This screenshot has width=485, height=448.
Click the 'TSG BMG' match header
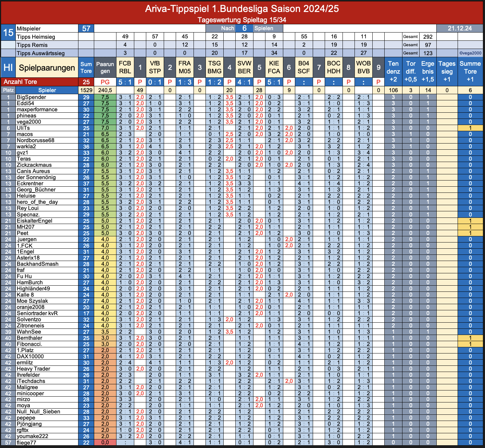(214, 67)
